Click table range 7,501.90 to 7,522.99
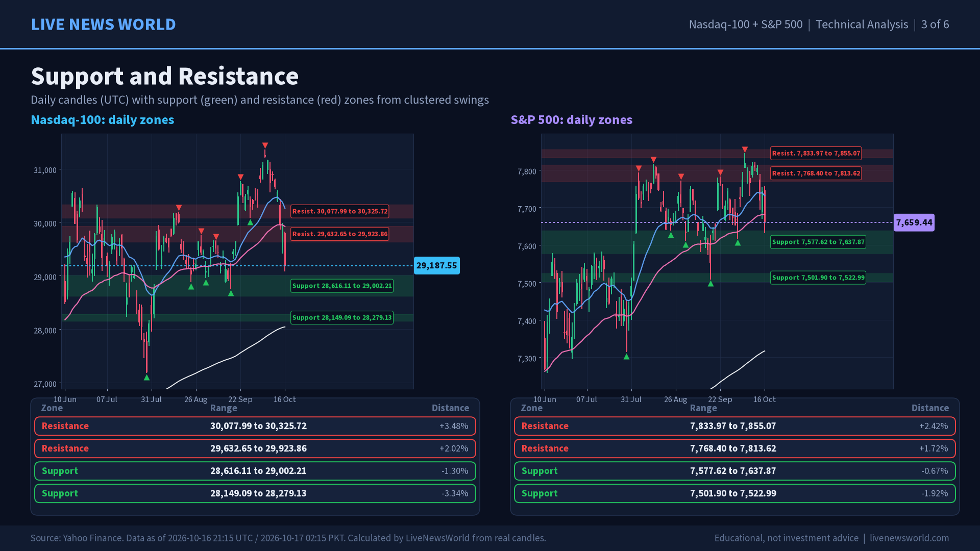980x551 pixels. (x=733, y=493)
